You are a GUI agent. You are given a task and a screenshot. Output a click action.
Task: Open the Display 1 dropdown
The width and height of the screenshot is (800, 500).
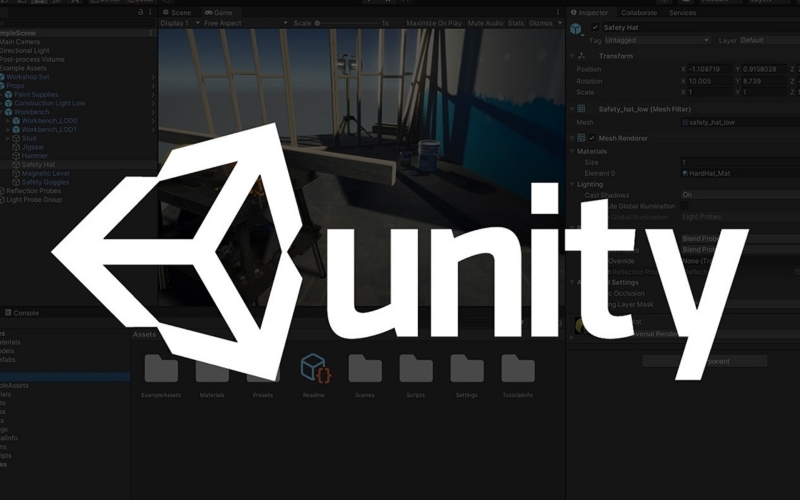180,23
